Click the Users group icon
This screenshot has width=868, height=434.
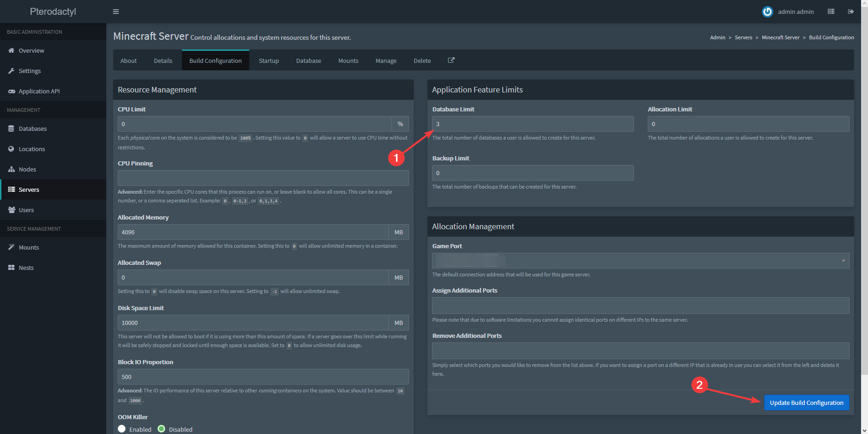pos(12,210)
